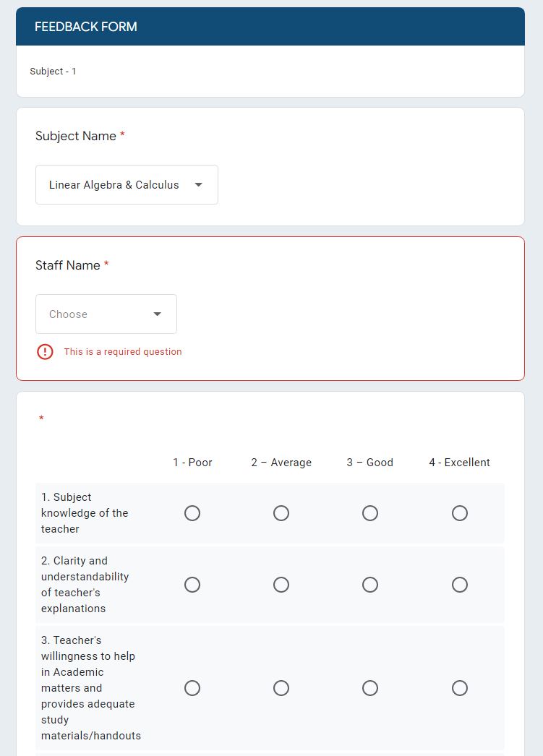Select Excellent for clarity of explanations
This screenshot has width=543, height=756.
[460, 585]
